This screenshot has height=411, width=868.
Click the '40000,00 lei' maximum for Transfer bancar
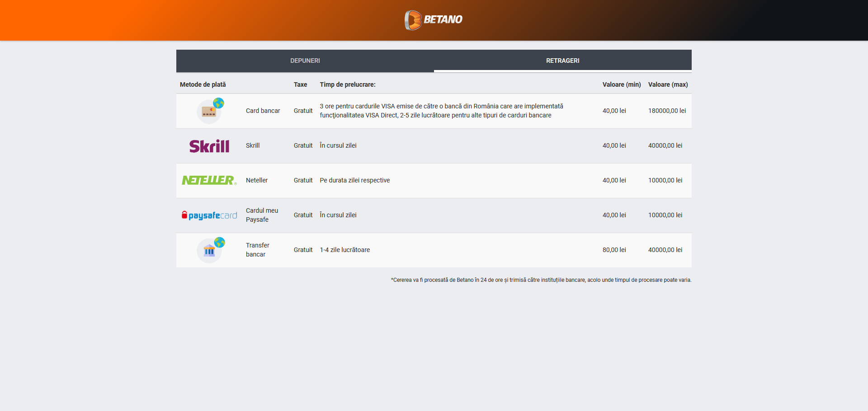pyautogui.click(x=665, y=250)
